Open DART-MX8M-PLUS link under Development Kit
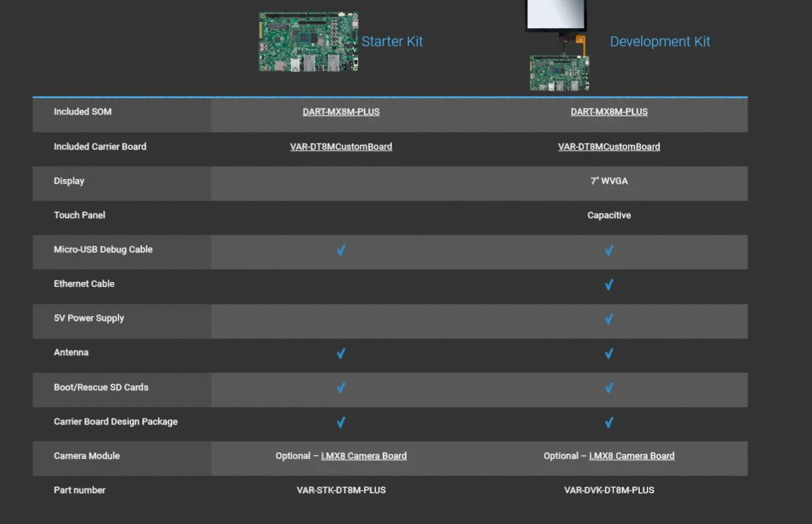Screen dimensions: 812x524 [609, 112]
